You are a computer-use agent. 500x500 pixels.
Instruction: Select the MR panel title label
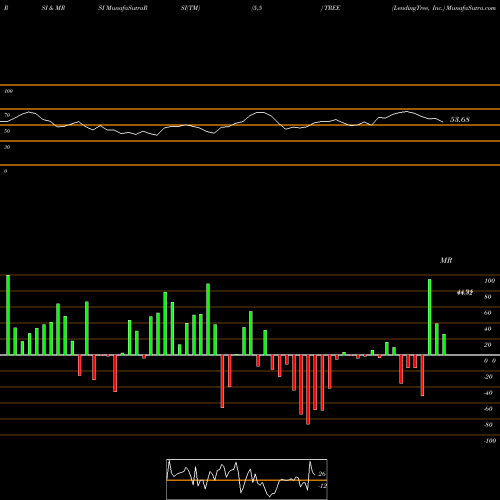pos(446,260)
